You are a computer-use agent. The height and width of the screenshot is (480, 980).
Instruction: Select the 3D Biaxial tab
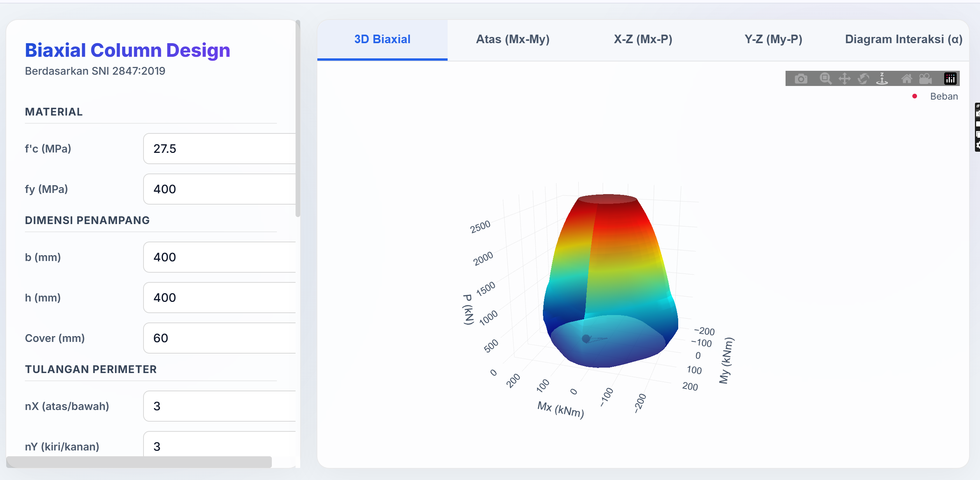coord(382,39)
